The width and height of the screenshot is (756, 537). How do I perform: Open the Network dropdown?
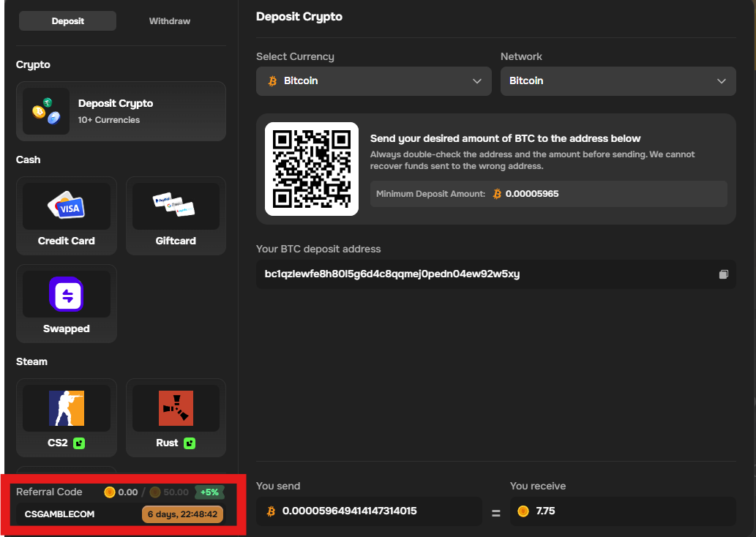tap(618, 81)
